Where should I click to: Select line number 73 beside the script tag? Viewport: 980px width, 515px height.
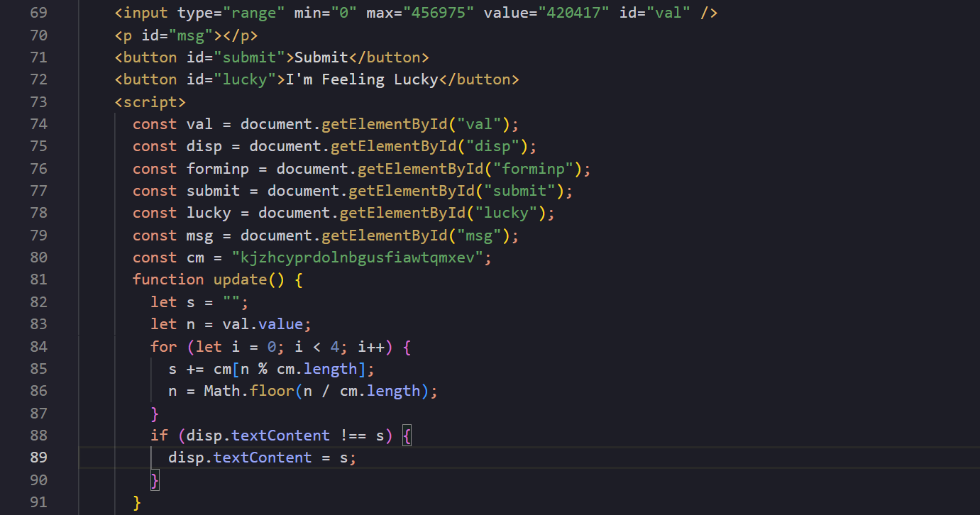pos(39,101)
